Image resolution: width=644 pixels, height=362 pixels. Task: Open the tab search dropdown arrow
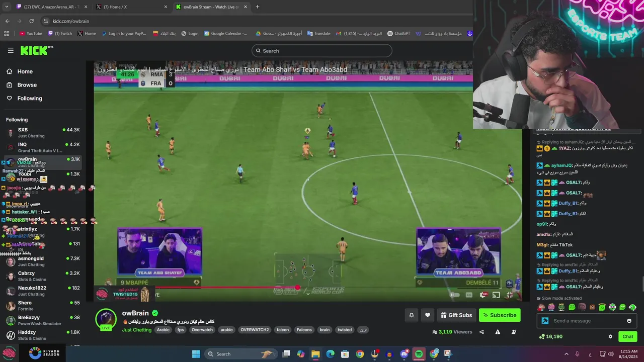click(x=7, y=7)
